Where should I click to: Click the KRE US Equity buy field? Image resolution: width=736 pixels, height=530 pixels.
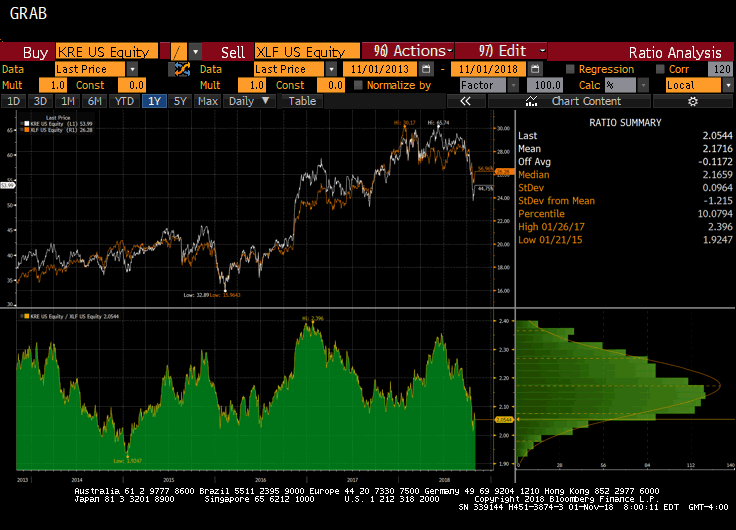[107, 52]
